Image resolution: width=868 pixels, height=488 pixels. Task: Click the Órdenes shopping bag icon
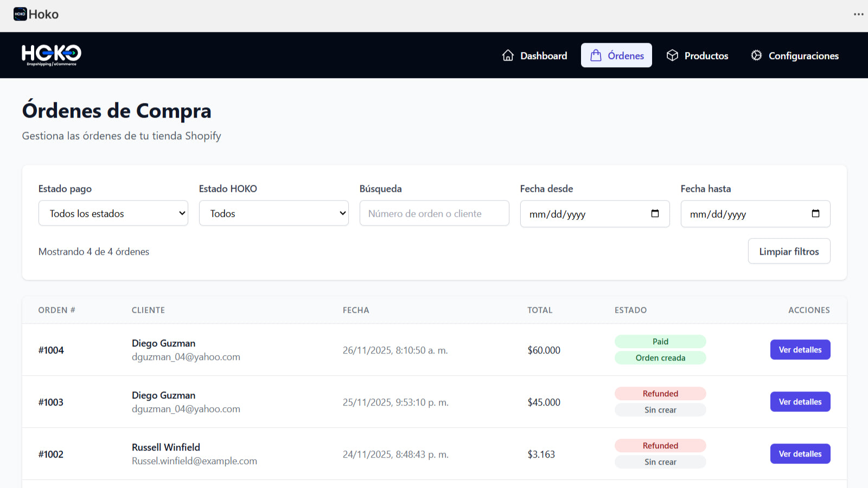click(596, 55)
